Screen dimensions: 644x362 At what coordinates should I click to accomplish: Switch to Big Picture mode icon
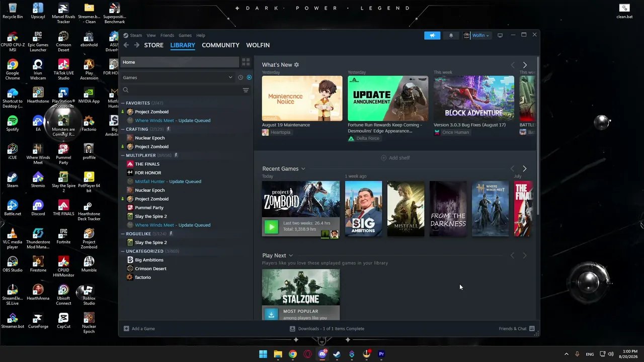point(500,35)
